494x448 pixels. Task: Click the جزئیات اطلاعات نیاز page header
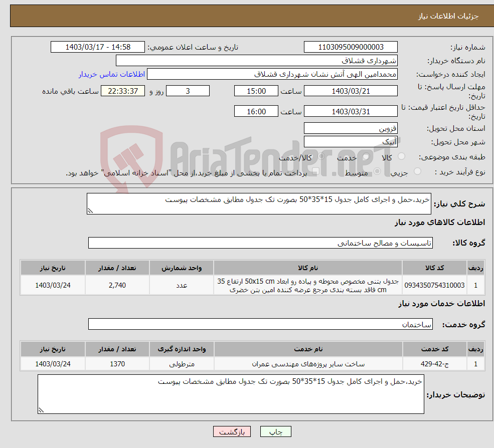[448, 16]
